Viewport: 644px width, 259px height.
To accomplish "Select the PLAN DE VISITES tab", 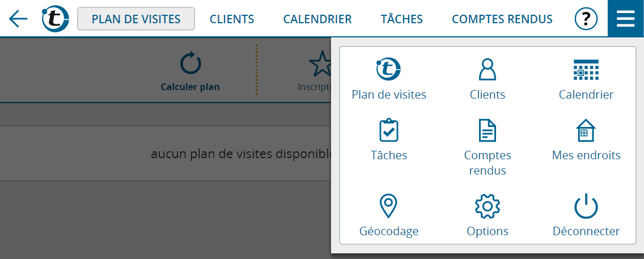I will pos(136,19).
